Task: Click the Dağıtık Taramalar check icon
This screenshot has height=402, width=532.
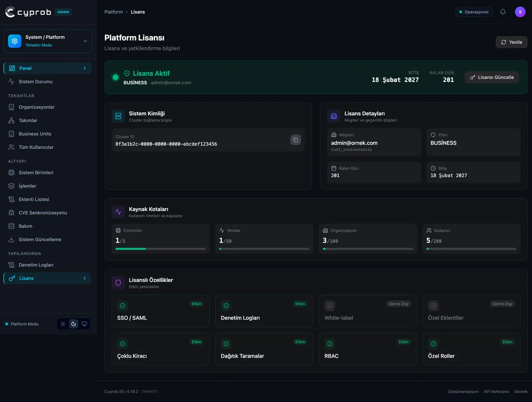Action: pyautogui.click(x=226, y=344)
